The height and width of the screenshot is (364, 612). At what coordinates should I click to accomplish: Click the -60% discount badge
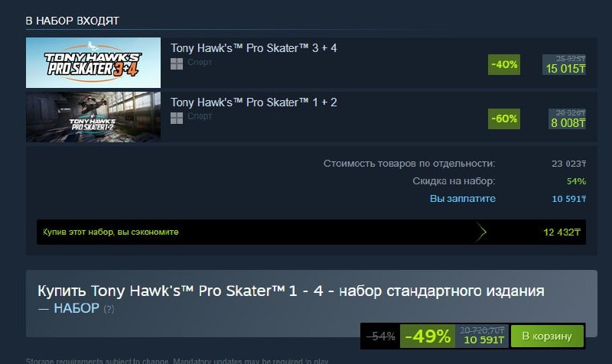(504, 119)
